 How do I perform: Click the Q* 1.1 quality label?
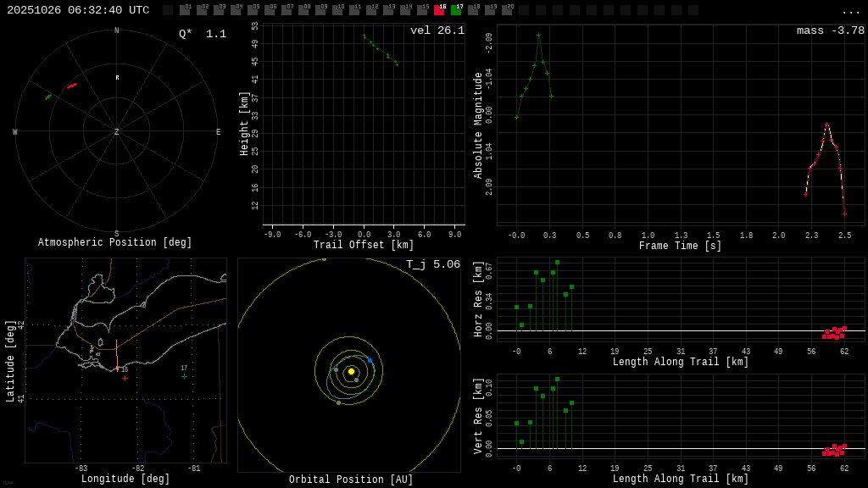tap(202, 34)
